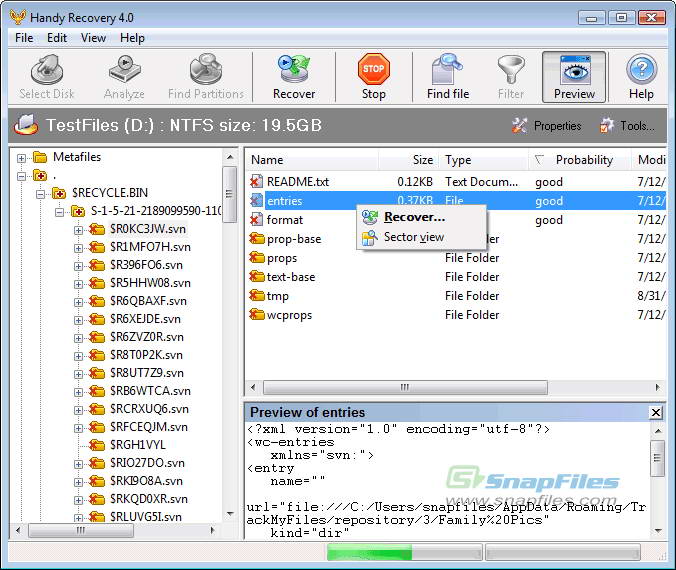Open the View menu

pyautogui.click(x=93, y=38)
